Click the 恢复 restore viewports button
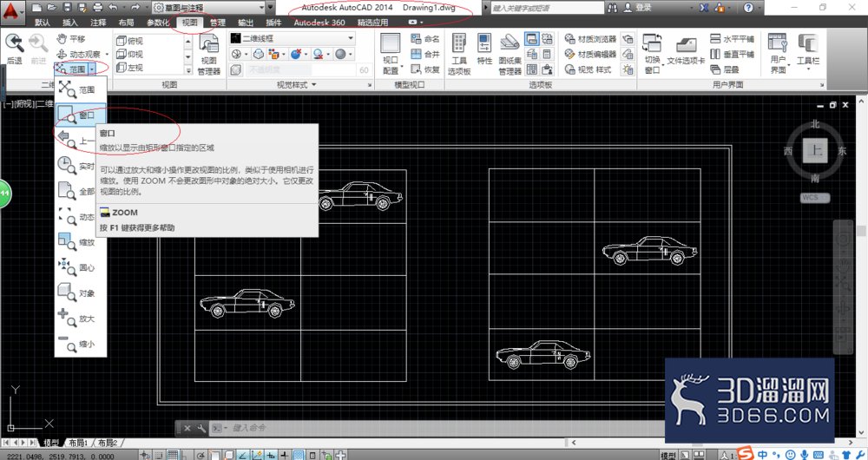Image resolution: width=868 pixels, height=460 pixels. (x=425, y=69)
